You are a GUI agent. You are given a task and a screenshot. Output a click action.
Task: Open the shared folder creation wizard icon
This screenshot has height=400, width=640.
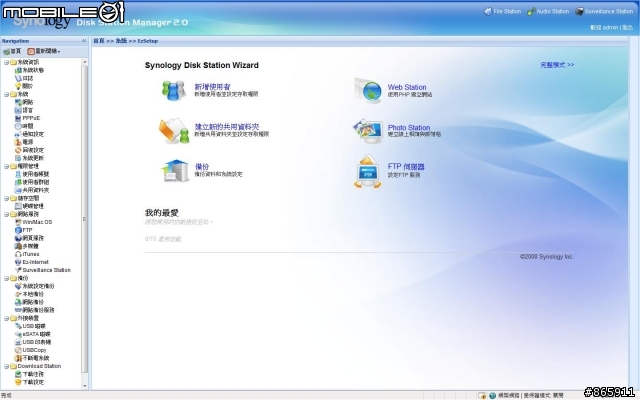click(174, 131)
